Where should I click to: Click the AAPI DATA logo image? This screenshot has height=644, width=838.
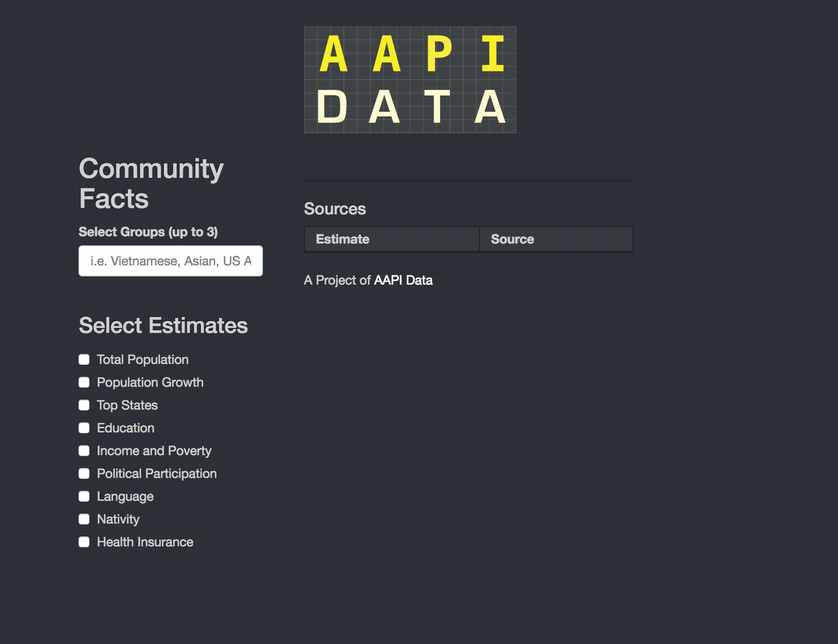coord(410,80)
